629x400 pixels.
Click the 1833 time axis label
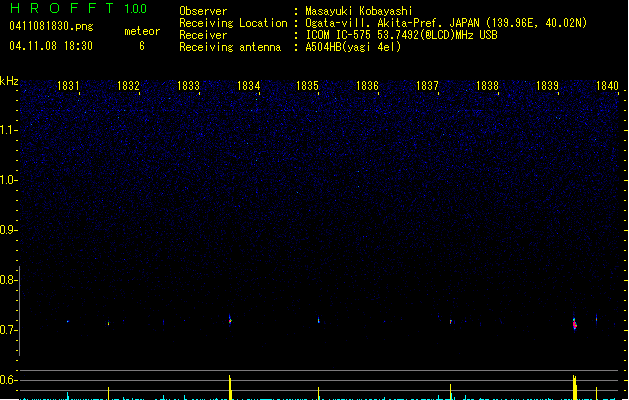pyautogui.click(x=188, y=85)
